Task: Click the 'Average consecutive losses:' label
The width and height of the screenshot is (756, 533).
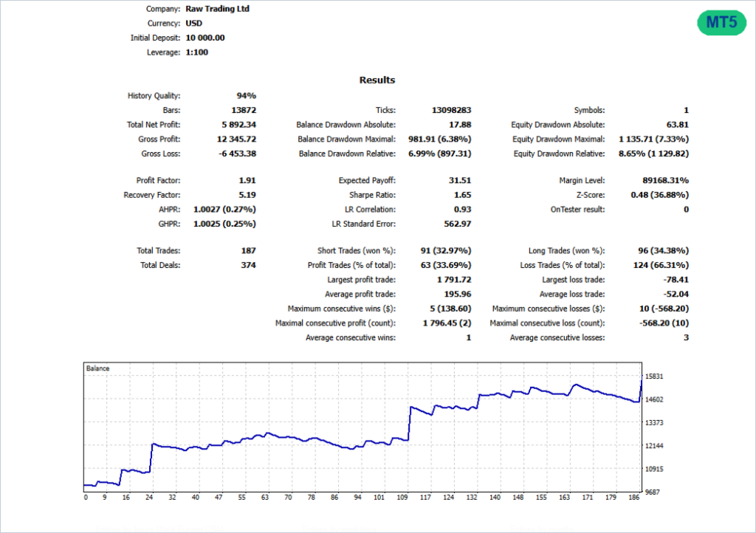Action: point(557,337)
